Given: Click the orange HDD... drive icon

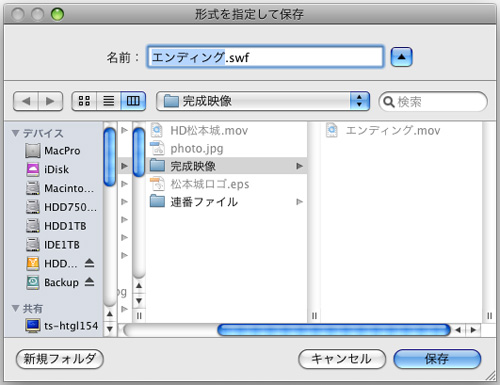Looking at the screenshot, I should [33, 264].
